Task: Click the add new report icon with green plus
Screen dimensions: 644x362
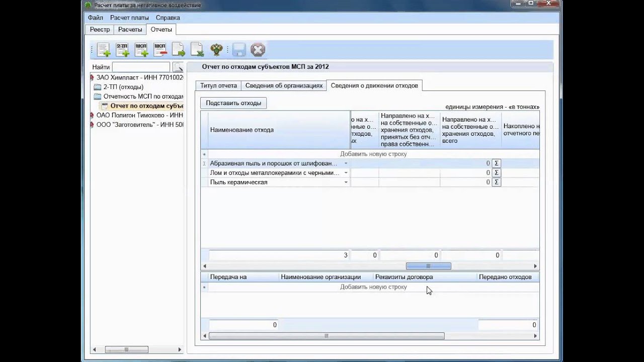Action: tap(104, 50)
